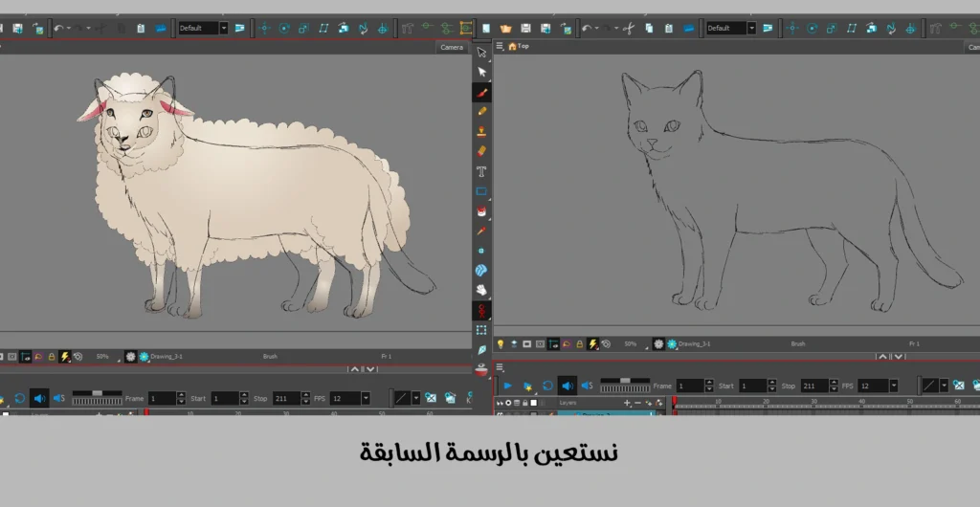The height and width of the screenshot is (507, 980).
Task: Click Paste clipboard icon in left window toolbar
Action: pos(141,28)
